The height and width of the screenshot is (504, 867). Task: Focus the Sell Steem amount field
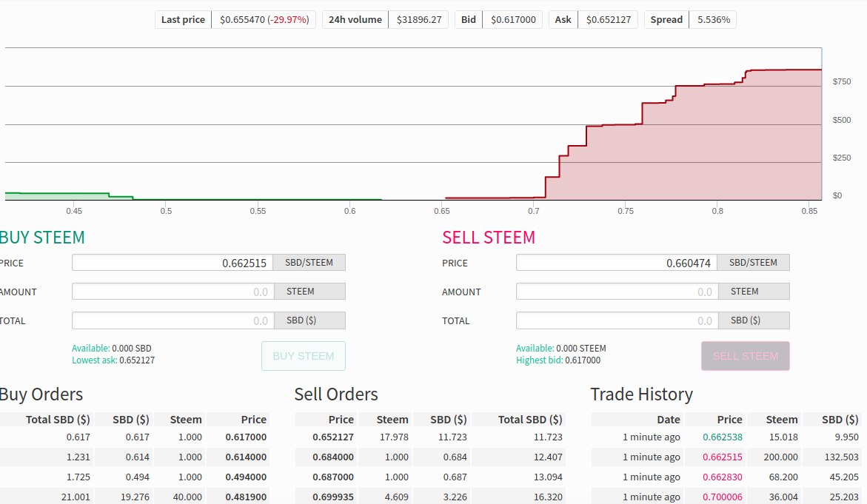tap(617, 292)
